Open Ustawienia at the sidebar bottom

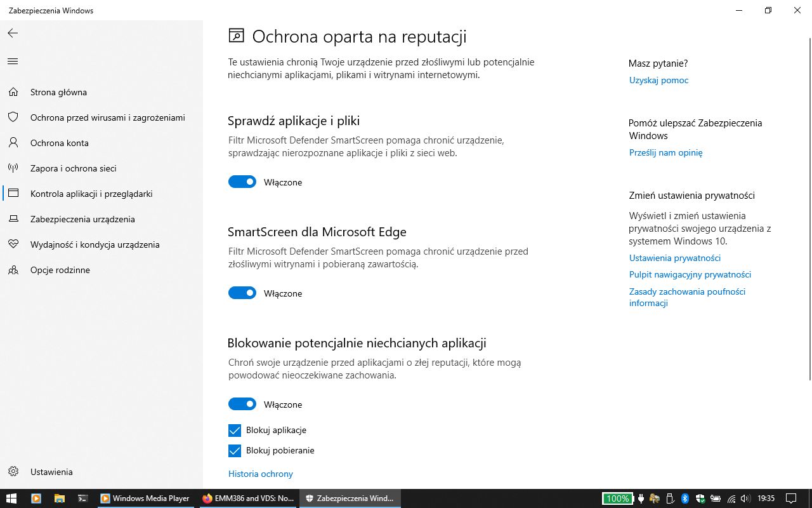click(x=101, y=472)
